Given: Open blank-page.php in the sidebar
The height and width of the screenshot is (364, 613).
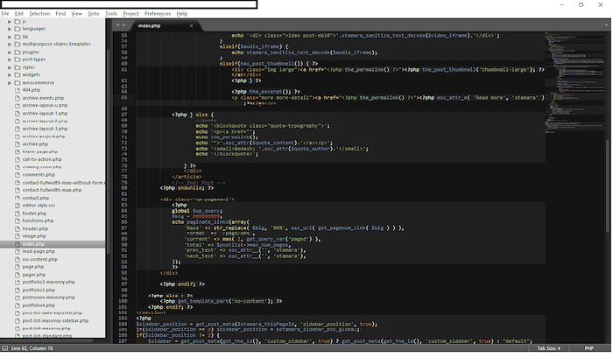Looking at the screenshot, I should [40, 151].
